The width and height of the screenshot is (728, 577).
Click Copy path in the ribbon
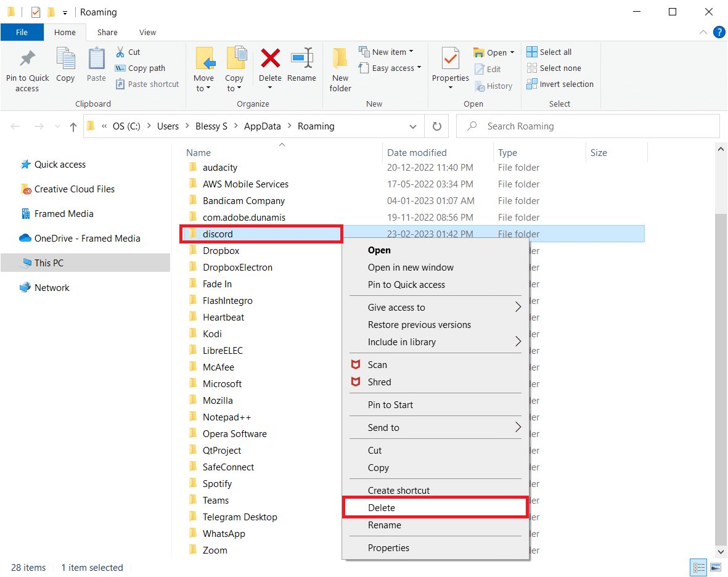(141, 68)
